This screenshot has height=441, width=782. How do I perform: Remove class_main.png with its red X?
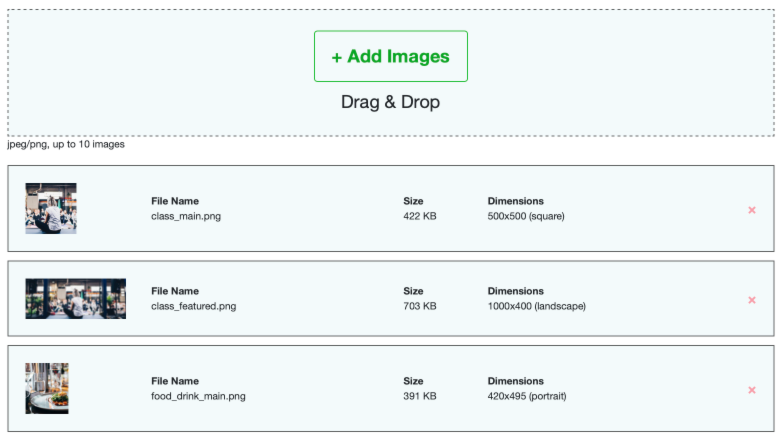coord(752,210)
